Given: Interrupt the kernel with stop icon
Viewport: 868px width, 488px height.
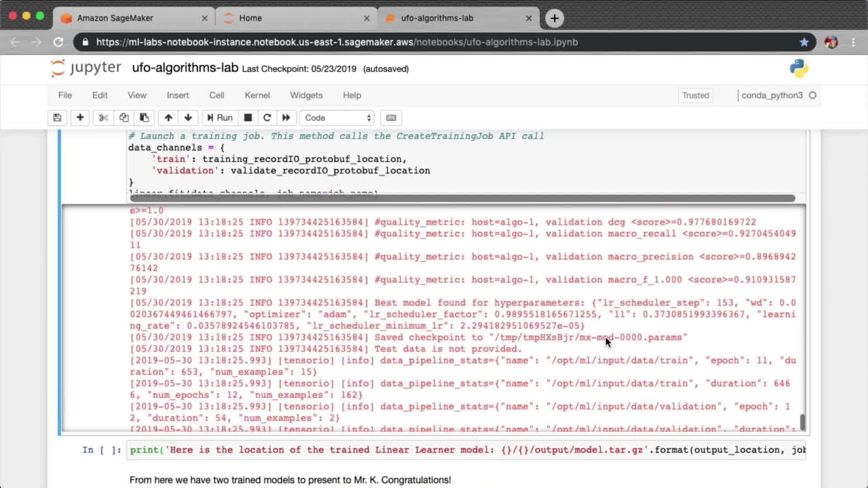Looking at the screenshot, I should (248, 118).
